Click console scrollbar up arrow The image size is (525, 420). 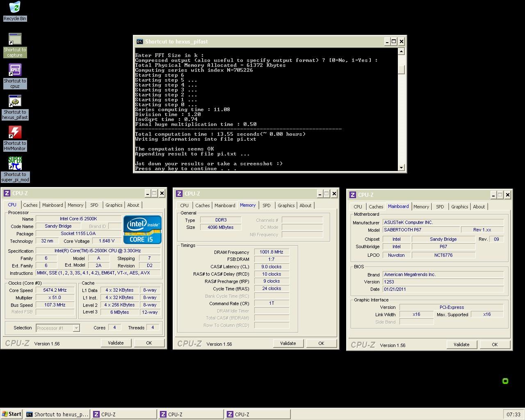tap(402, 51)
